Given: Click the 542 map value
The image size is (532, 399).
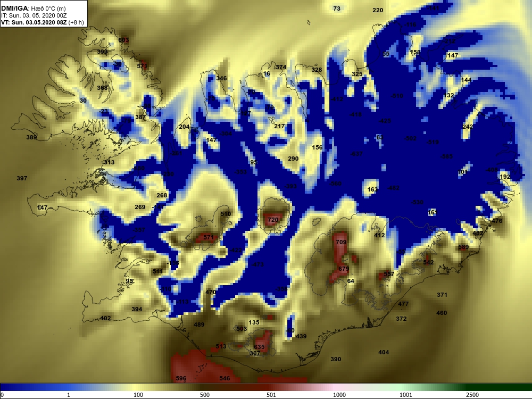Looking at the screenshot, I should 428,262.
